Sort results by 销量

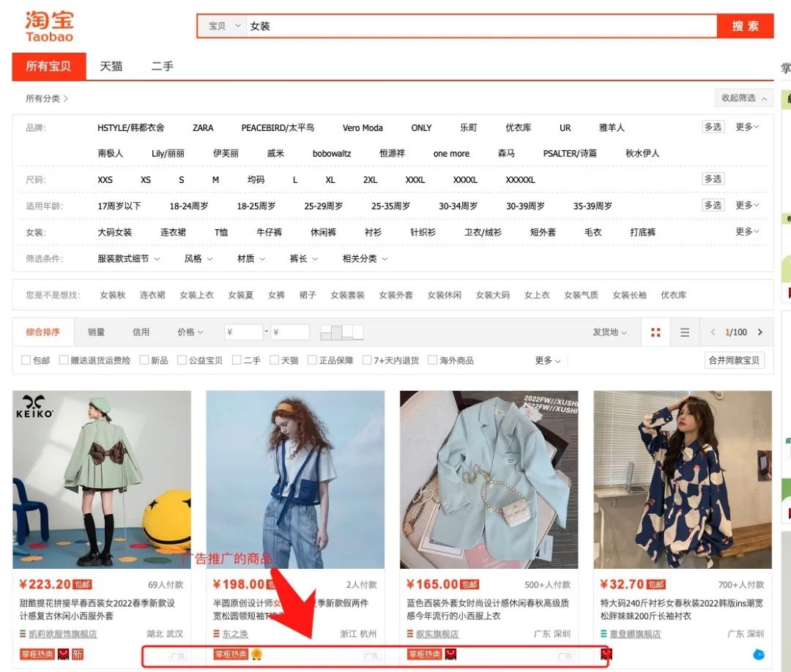pyautogui.click(x=97, y=332)
